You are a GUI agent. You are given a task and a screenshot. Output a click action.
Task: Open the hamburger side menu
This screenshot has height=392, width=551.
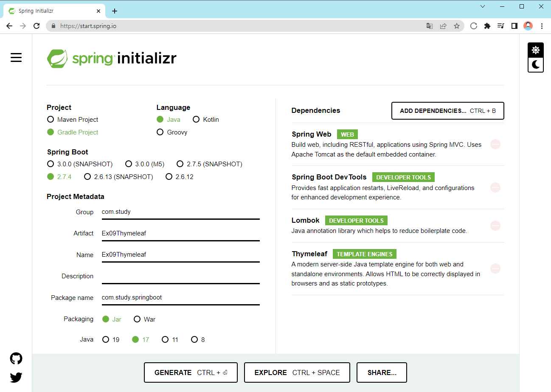pos(16,58)
